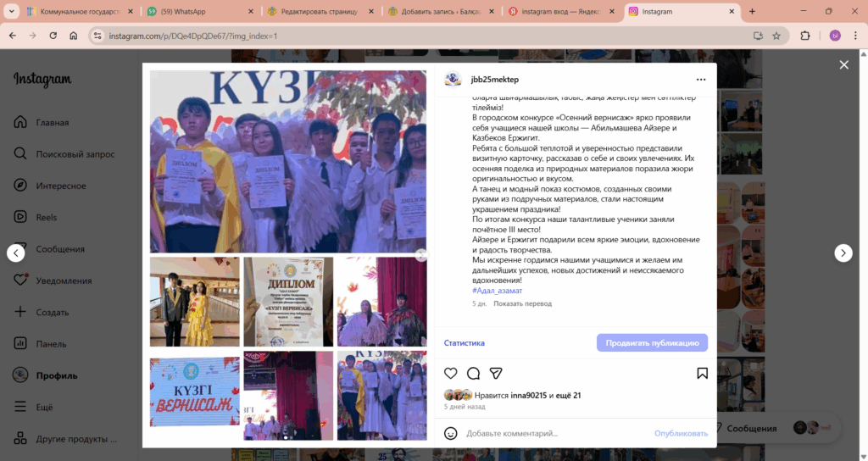Bookmark this page with star icon

(776, 36)
